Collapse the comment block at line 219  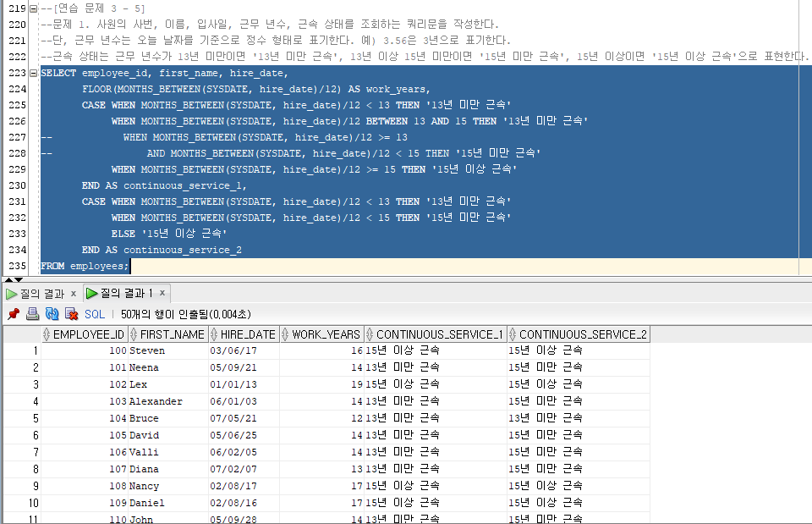pos(34,8)
